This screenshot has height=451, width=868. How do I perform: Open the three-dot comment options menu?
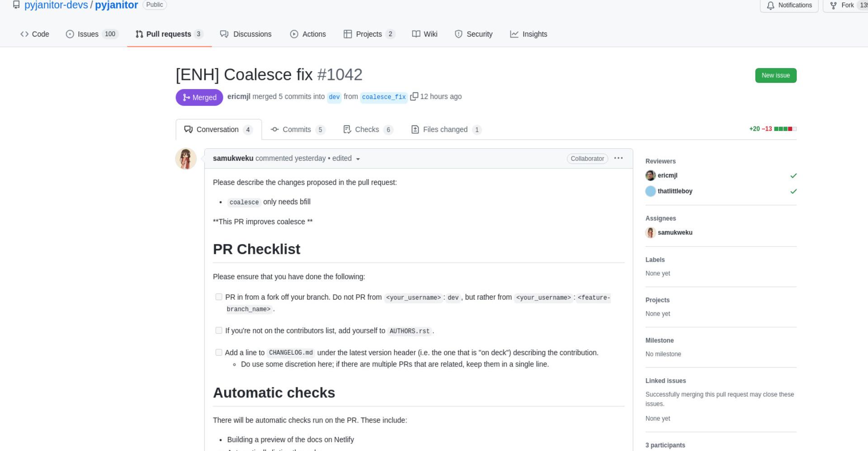[618, 158]
